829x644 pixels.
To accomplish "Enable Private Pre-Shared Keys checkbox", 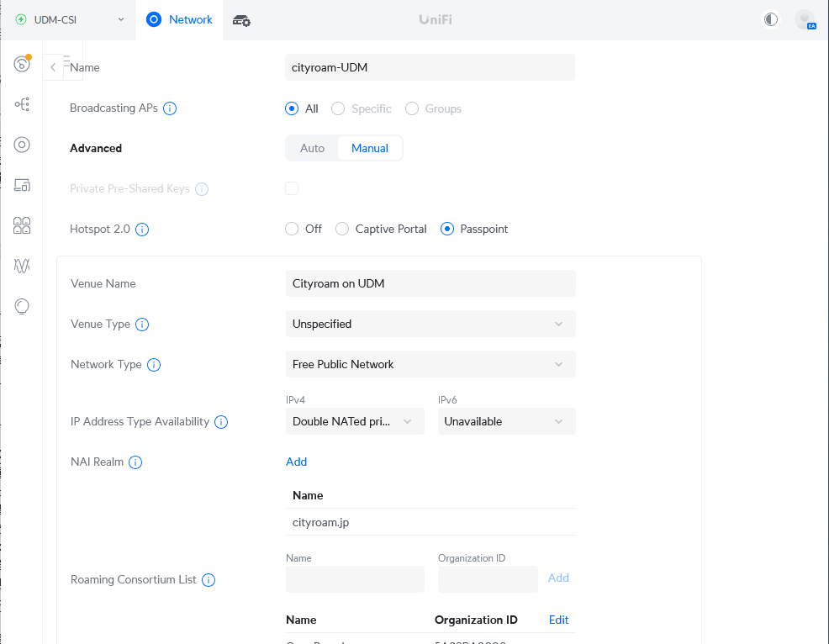I will pyautogui.click(x=292, y=188).
